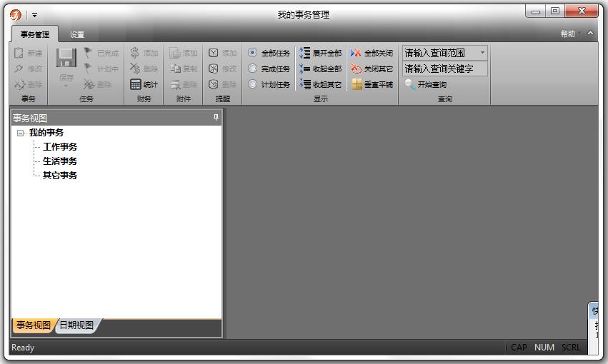Image resolution: width=608 pixels, height=364 pixels.
Task: Select the 完成任务 radio button
Action: point(252,68)
